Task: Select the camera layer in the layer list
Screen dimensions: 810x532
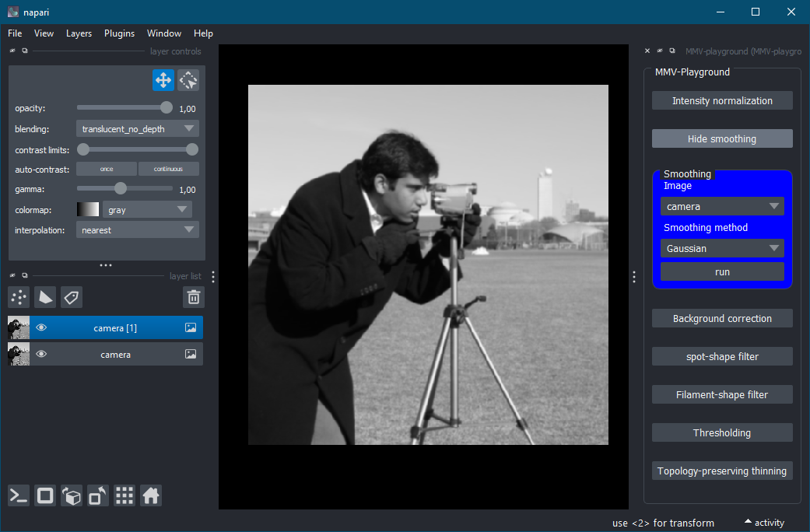Action: [x=115, y=354]
